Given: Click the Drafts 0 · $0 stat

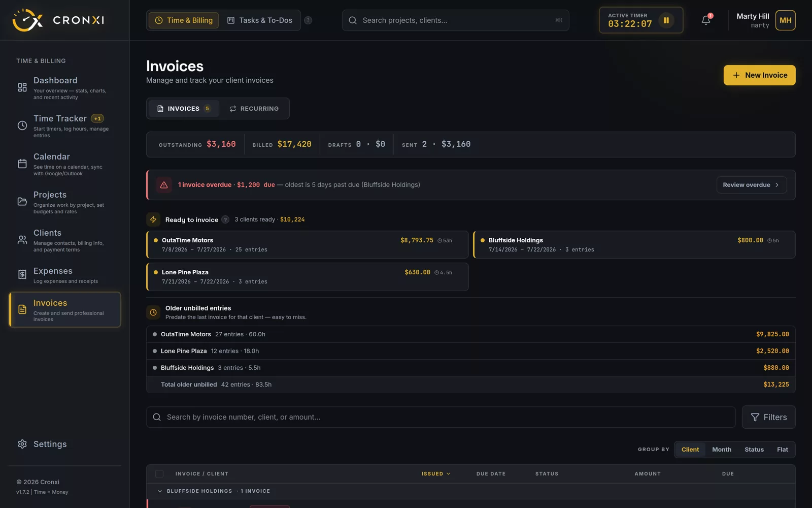Looking at the screenshot, I should point(356,144).
